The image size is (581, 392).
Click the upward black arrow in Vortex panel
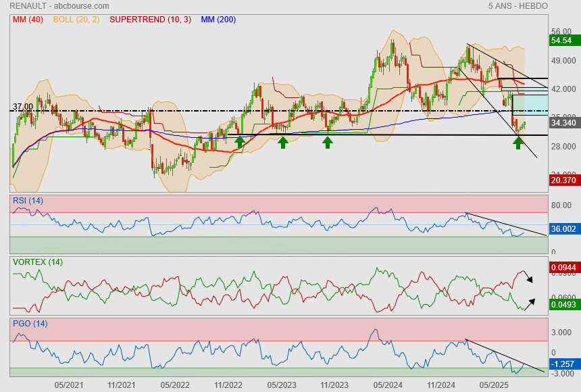tap(530, 301)
